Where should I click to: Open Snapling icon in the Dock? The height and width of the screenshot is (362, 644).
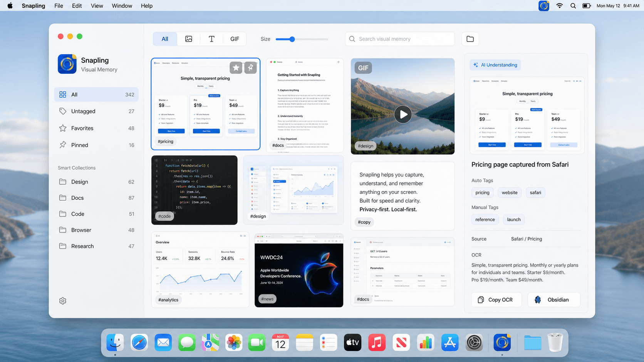tap(502, 342)
